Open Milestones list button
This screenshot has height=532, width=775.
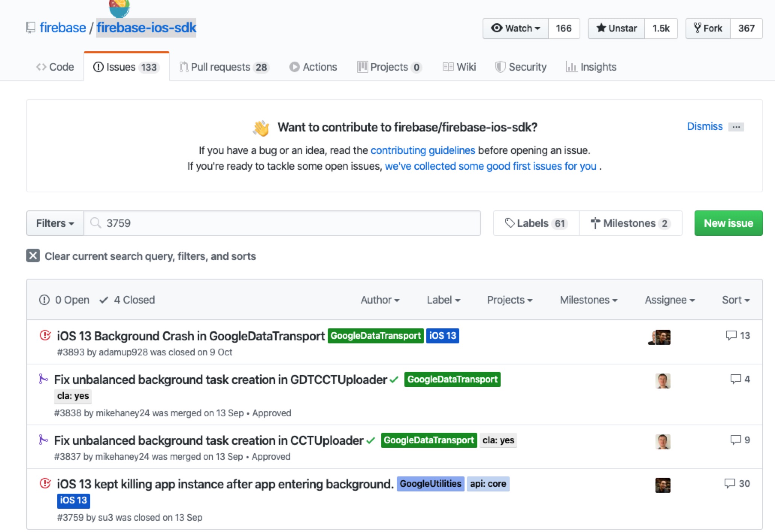[x=631, y=223]
